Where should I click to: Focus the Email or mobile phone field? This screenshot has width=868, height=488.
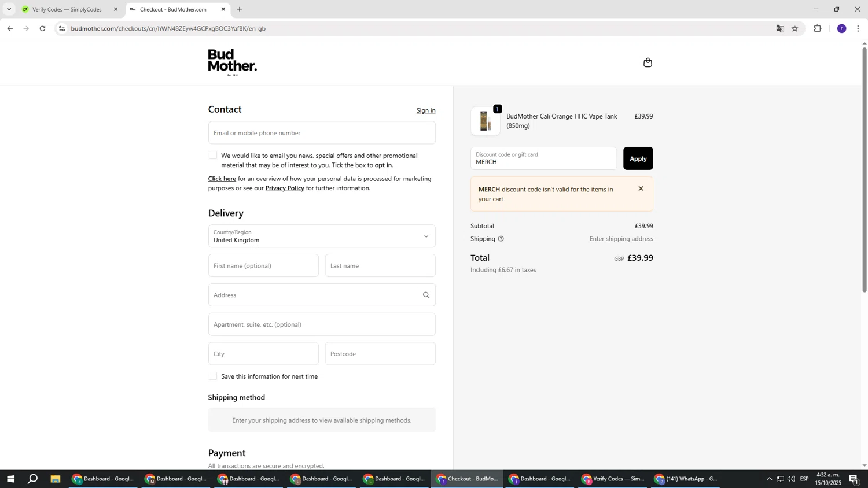322,133
